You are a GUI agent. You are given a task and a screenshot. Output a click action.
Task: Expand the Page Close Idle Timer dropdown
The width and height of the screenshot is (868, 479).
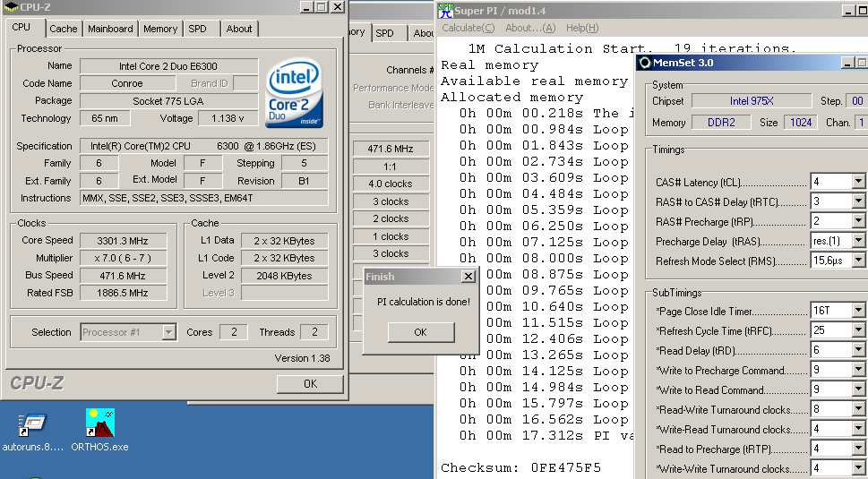click(858, 311)
